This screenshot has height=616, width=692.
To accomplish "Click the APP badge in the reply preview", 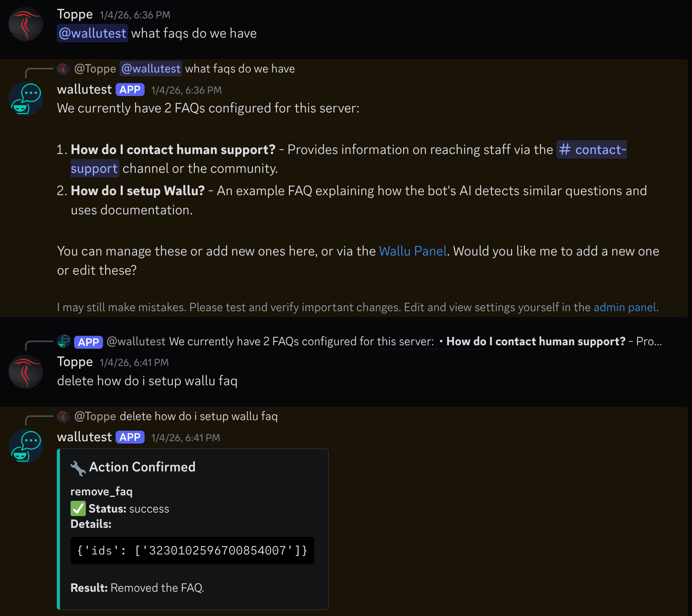I will (x=88, y=342).
